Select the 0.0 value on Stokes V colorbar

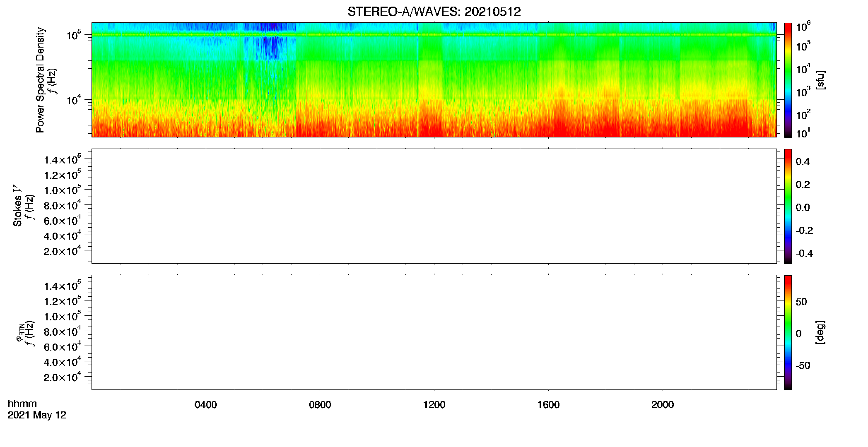pyautogui.click(x=803, y=208)
